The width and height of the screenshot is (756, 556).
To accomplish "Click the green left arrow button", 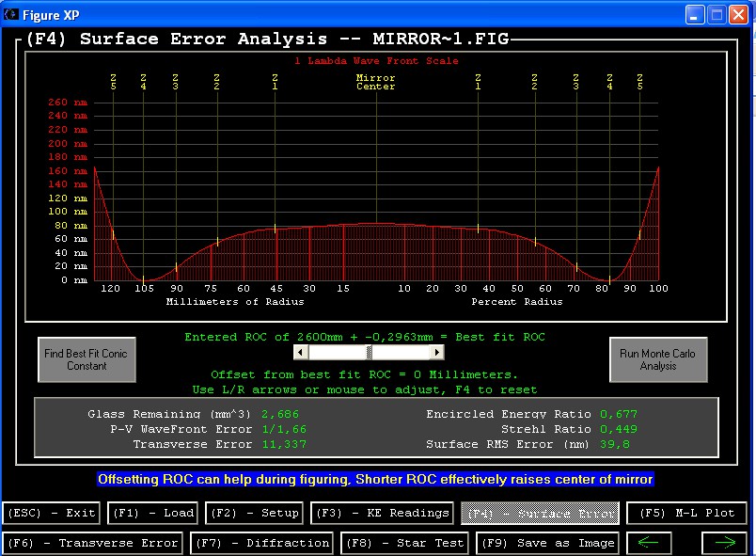I will coord(649,544).
